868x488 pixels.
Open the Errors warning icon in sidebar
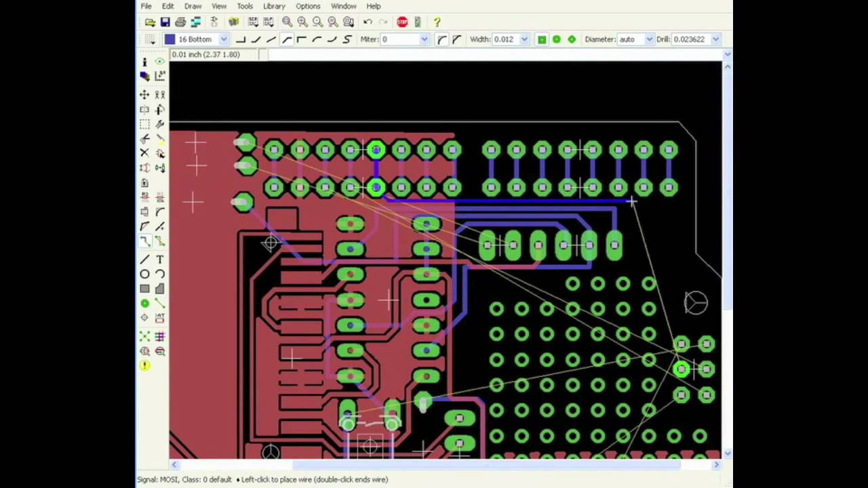(x=144, y=366)
